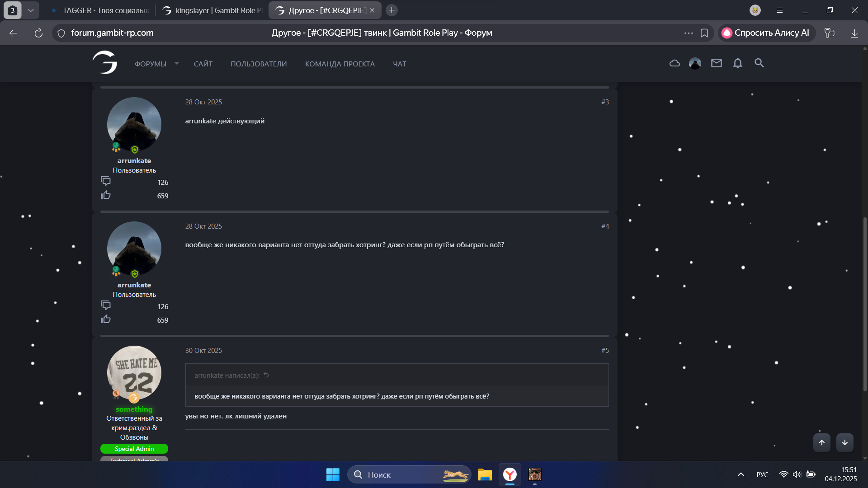868x488 pixels.
Task: Open the something username profile link
Action: pyautogui.click(x=134, y=409)
